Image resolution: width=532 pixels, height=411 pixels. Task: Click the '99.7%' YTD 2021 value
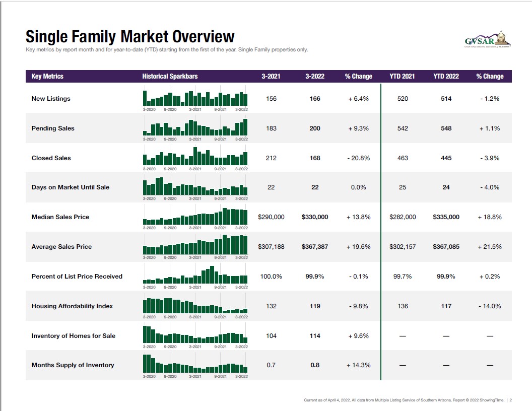tap(403, 277)
